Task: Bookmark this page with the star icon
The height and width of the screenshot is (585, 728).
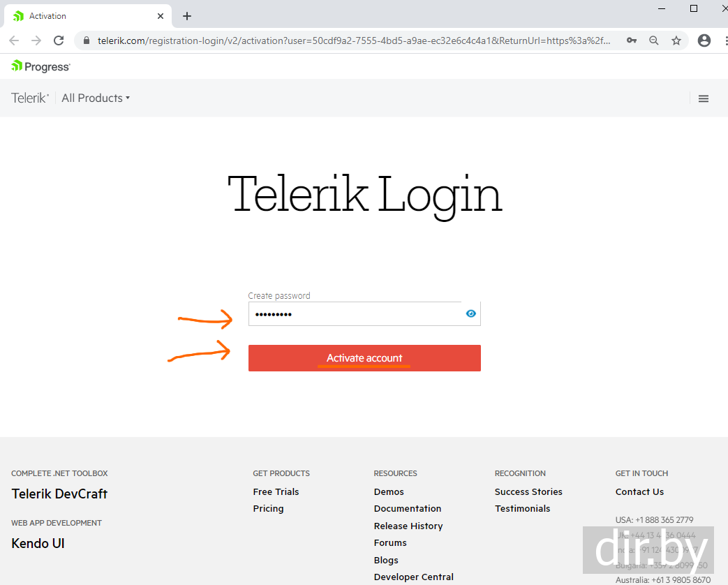Action: coord(676,40)
